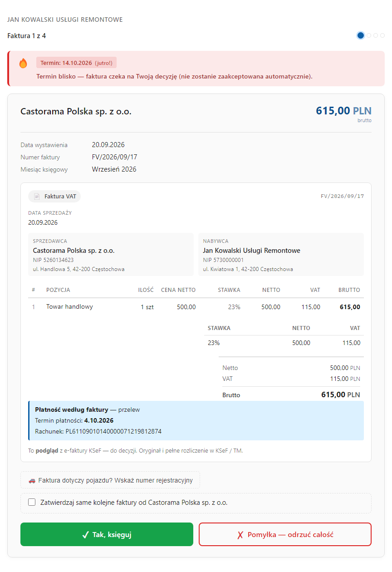Jump to the last invoice pagination dot
This screenshot has height=572, width=392.
click(382, 35)
